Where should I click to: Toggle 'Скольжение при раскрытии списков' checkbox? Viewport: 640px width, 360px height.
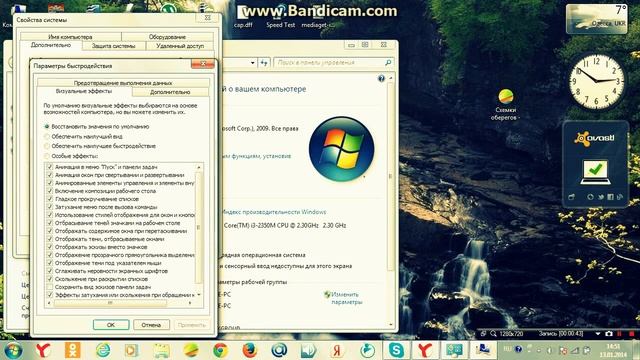click(50, 279)
